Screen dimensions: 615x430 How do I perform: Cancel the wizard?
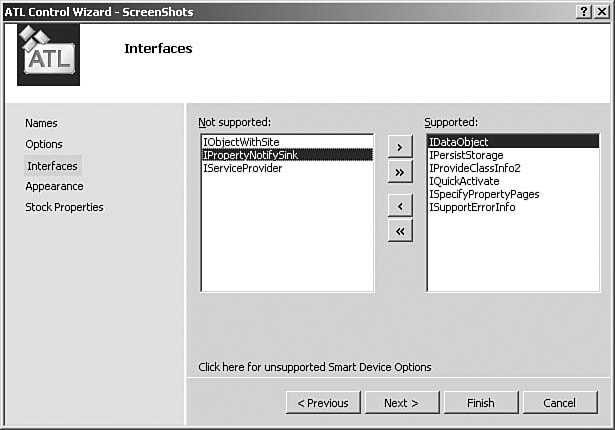560,403
